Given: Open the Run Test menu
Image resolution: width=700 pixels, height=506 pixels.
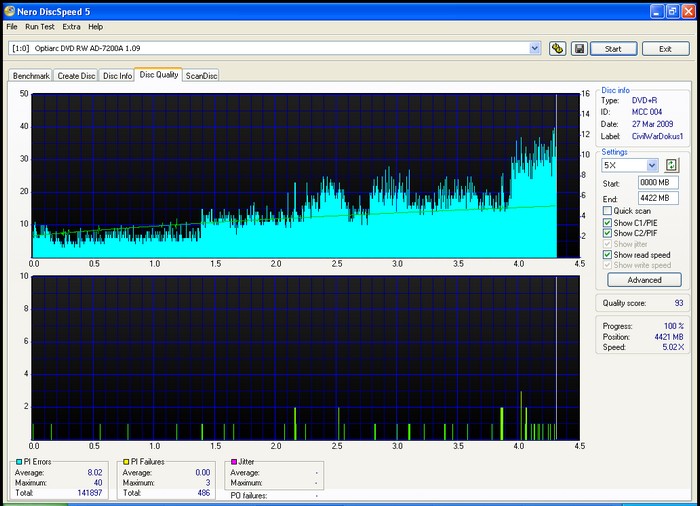Looking at the screenshot, I should [40, 26].
